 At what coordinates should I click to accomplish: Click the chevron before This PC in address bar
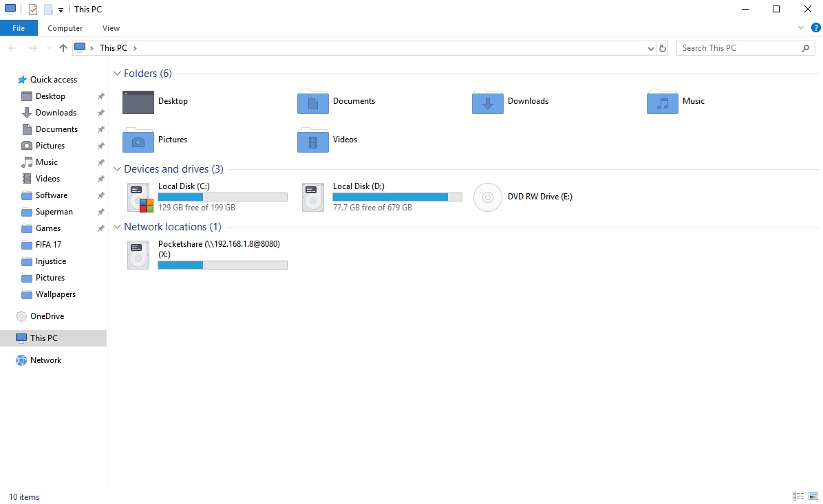pos(92,48)
